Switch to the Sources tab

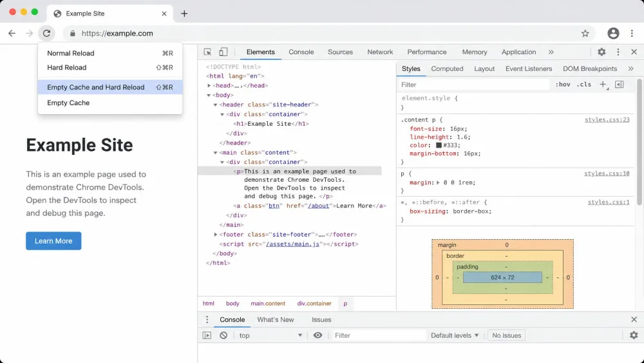click(340, 52)
